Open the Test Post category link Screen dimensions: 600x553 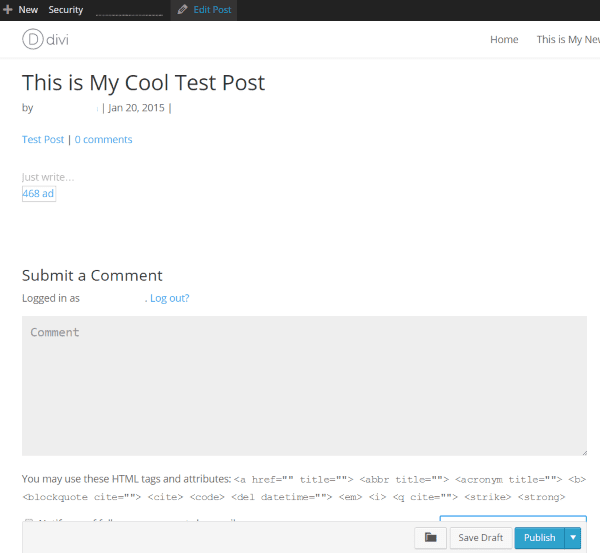click(x=43, y=139)
